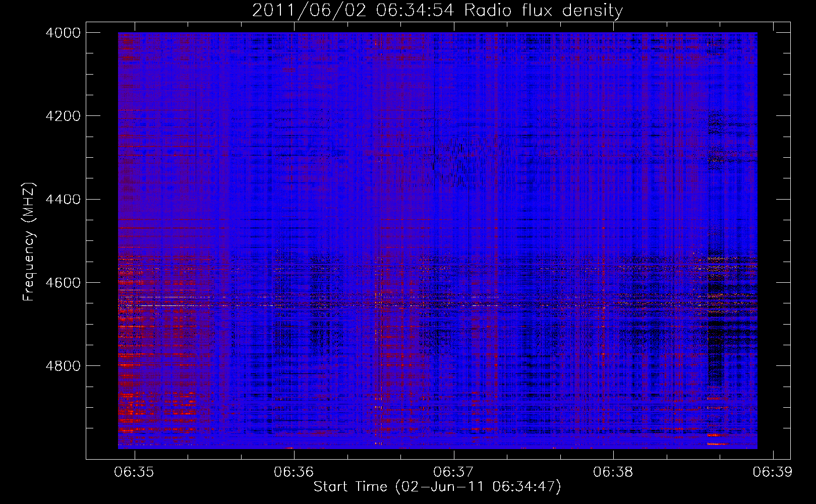Image resolution: width=816 pixels, height=504 pixels.
Task: Click the 06:35 time tick label
Action: tap(134, 472)
